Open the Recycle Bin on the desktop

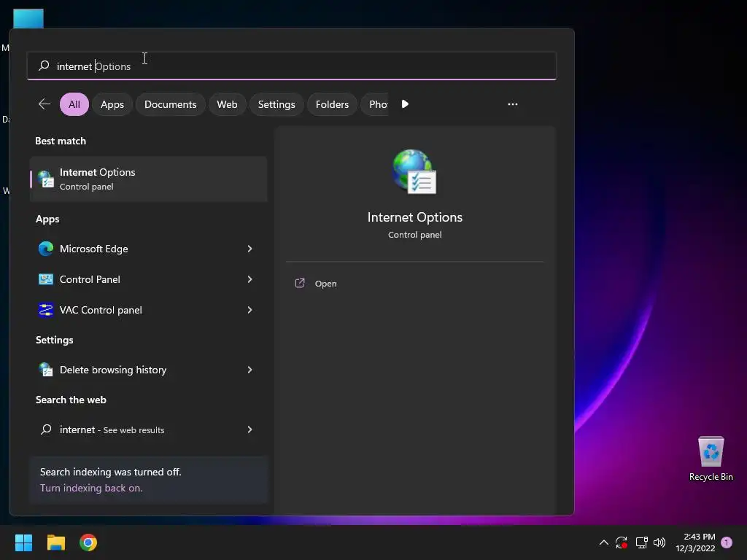(x=711, y=459)
